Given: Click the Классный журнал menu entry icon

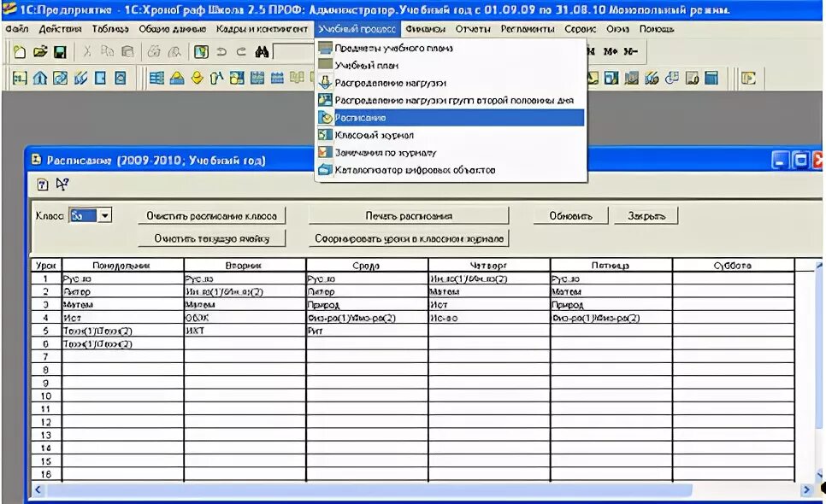Looking at the screenshot, I should tap(325, 135).
